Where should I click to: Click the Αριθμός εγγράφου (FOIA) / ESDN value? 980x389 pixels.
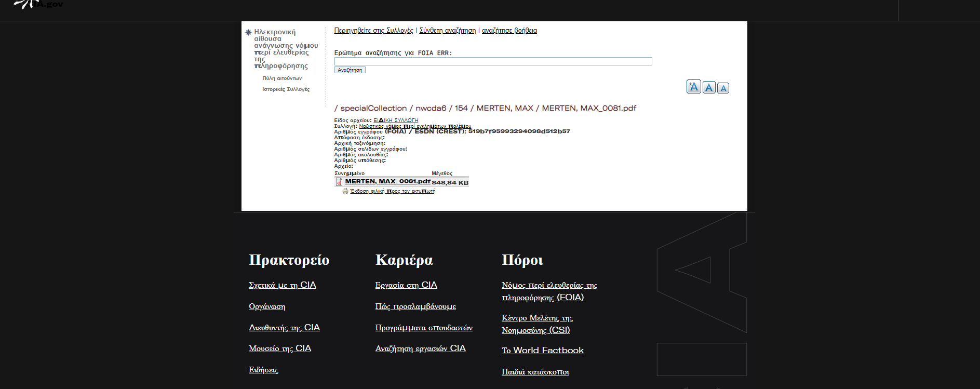pos(519,131)
